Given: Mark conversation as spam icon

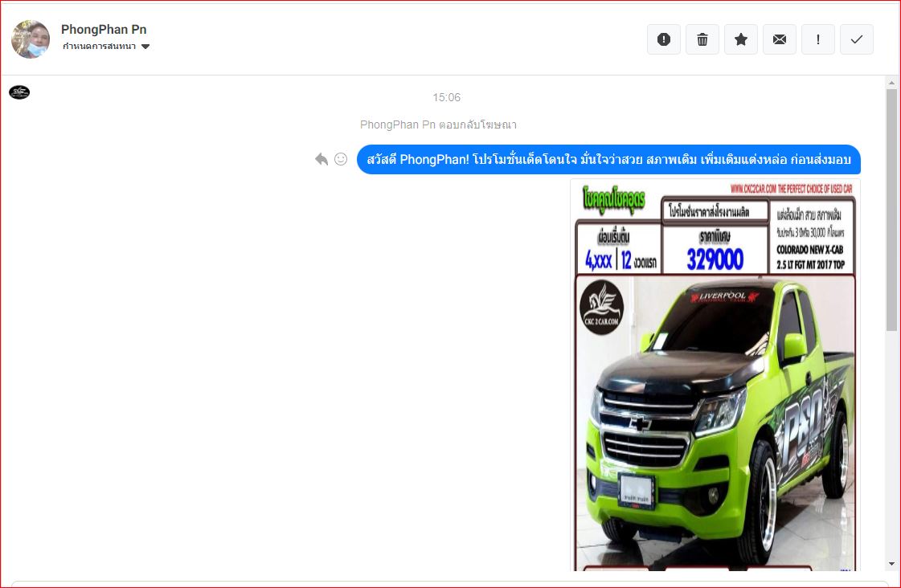Looking at the screenshot, I should (664, 39).
